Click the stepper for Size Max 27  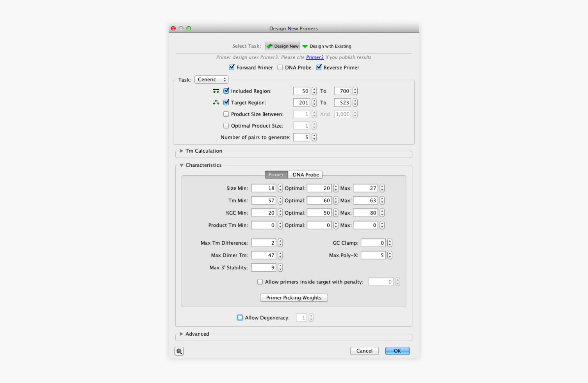pos(382,188)
